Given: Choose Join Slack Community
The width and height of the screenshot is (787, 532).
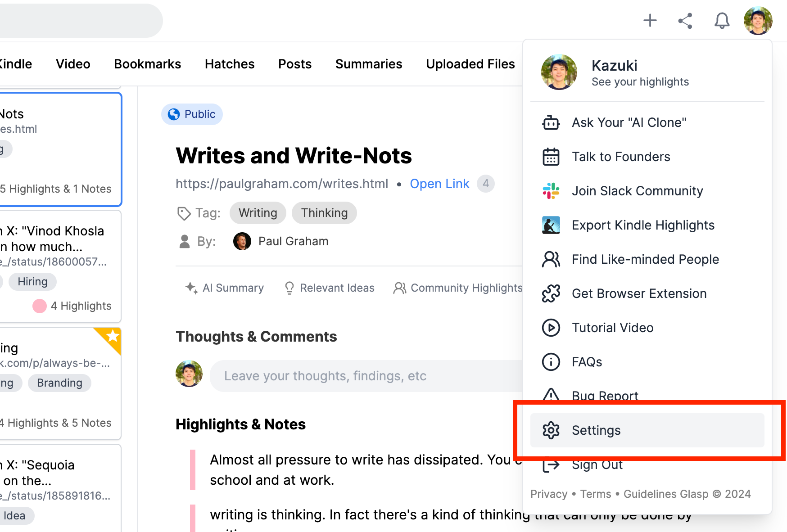Looking at the screenshot, I should point(647,191).
